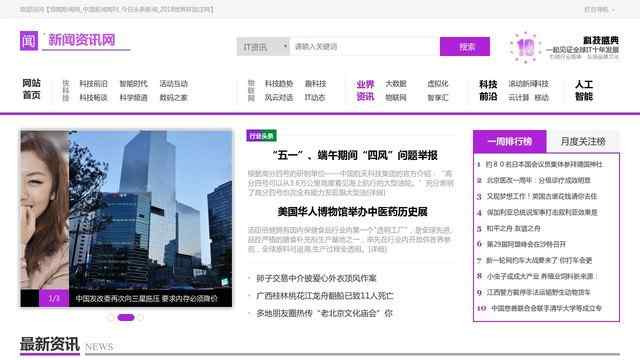Open ranking item 7 about 网约车大战
Viewport: 640px width, 360px height.
click(539, 260)
